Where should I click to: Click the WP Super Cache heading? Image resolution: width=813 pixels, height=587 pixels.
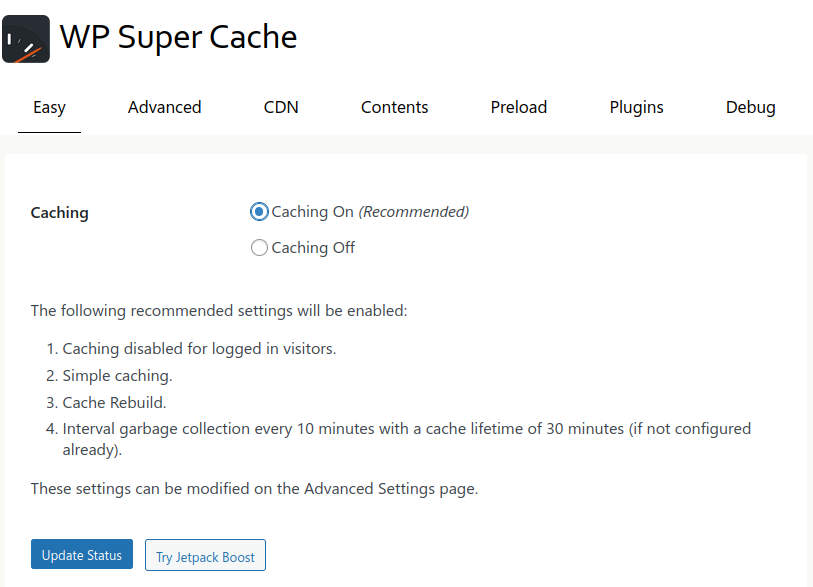(178, 38)
